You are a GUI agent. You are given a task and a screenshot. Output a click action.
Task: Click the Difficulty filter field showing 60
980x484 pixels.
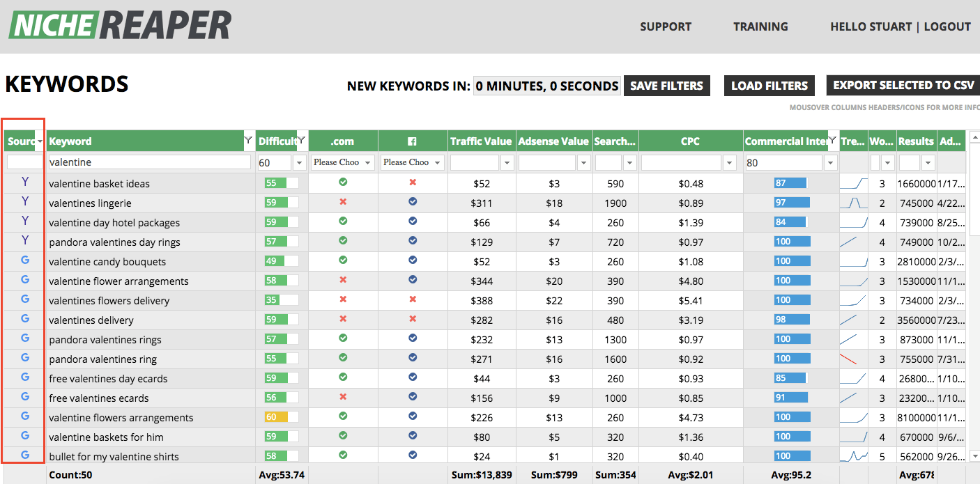(274, 162)
